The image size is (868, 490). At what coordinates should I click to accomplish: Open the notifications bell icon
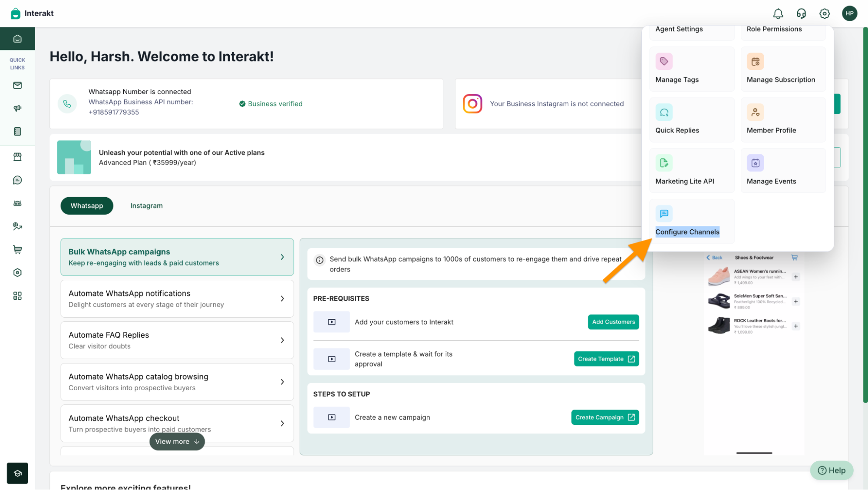[778, 13]
